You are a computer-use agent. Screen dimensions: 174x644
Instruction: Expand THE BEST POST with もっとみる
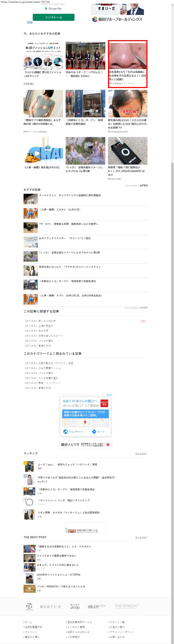[141, 537]
